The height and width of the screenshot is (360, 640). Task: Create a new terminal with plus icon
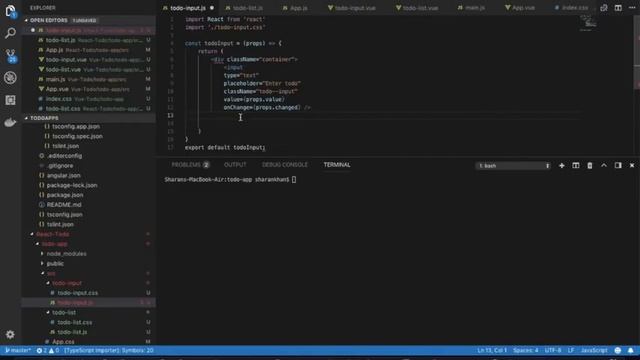click(562, 165)
